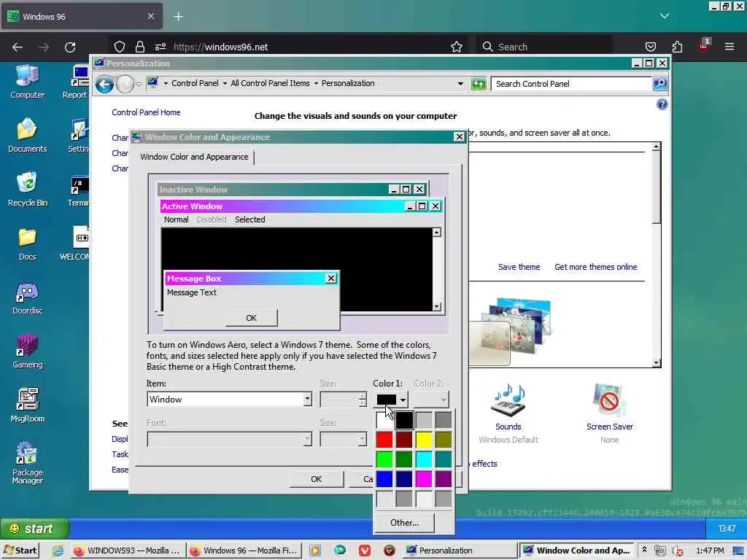Click OK in Window Color and Appearance dialog
This screenshot has height=560, width=747.
coord(316,479)
